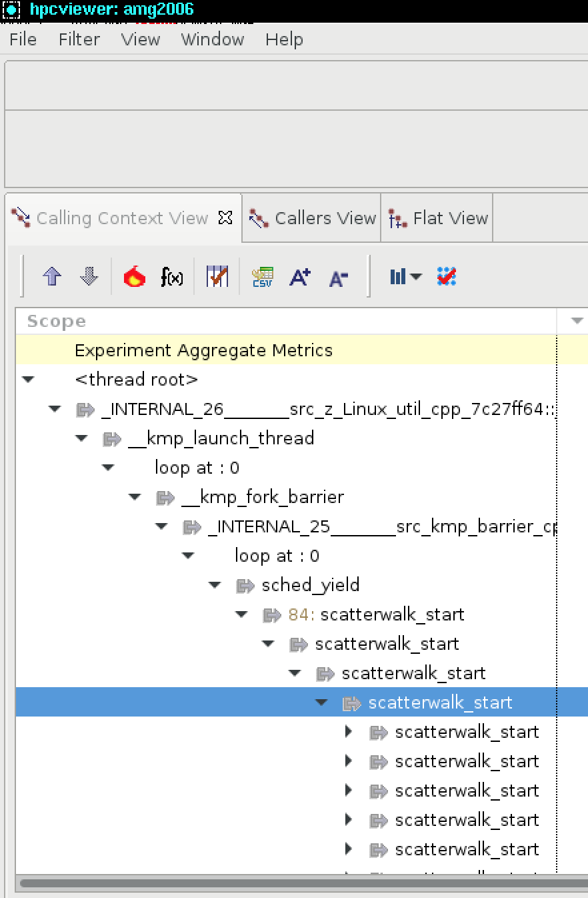
Task: Increase font size with the A+ icon
Action: 299,276
